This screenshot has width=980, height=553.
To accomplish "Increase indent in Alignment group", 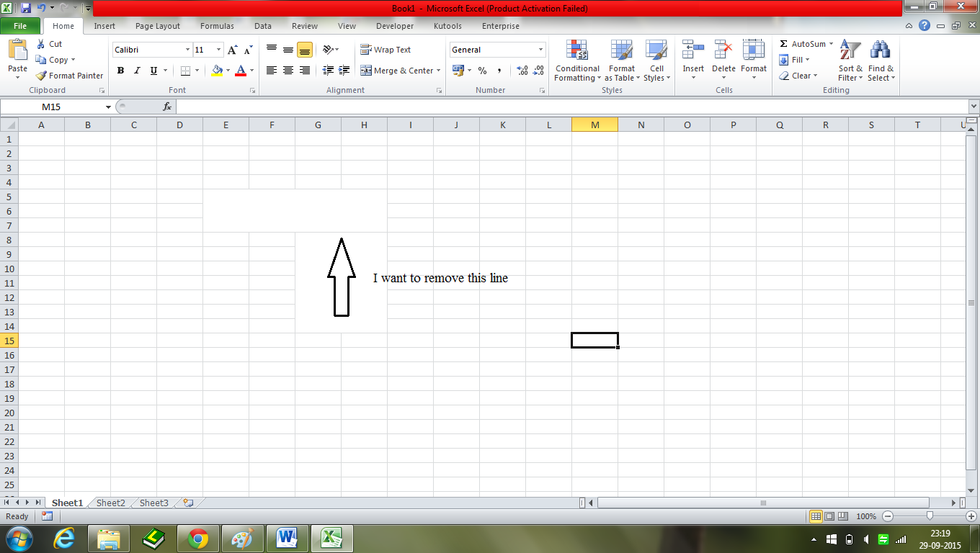I will pos(344,71).
